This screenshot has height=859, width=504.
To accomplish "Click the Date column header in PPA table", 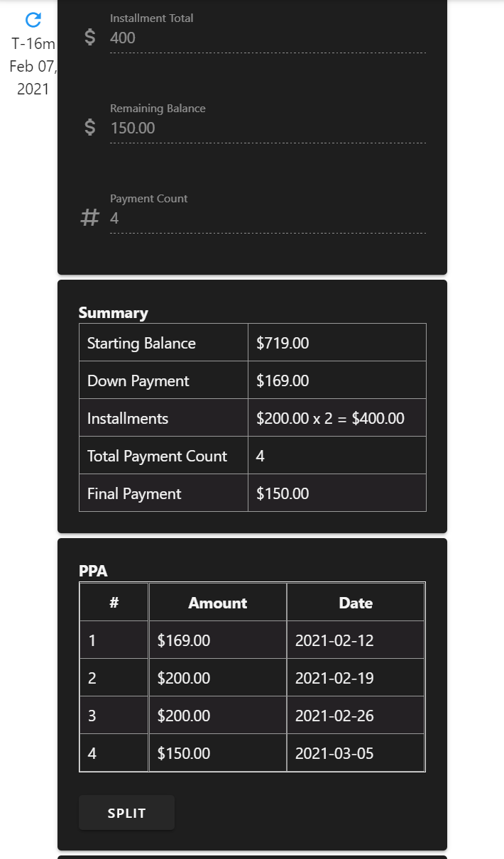I will pos(356,603).
